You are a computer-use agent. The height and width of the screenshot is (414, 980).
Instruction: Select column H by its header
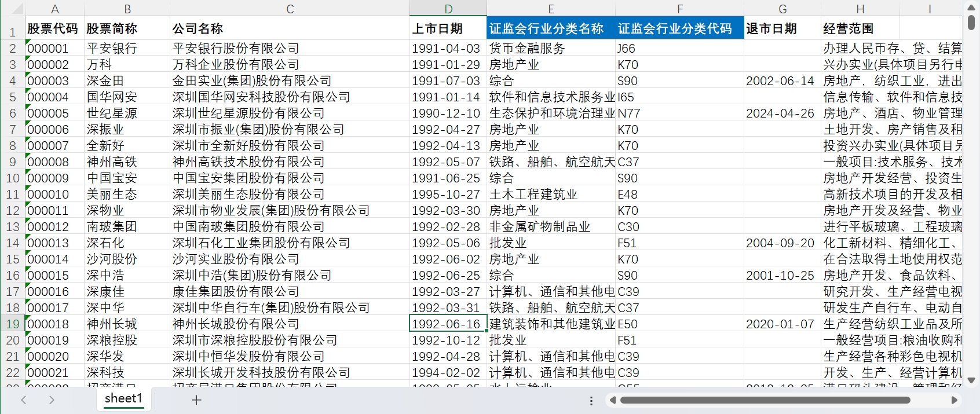tap(860, 9)
